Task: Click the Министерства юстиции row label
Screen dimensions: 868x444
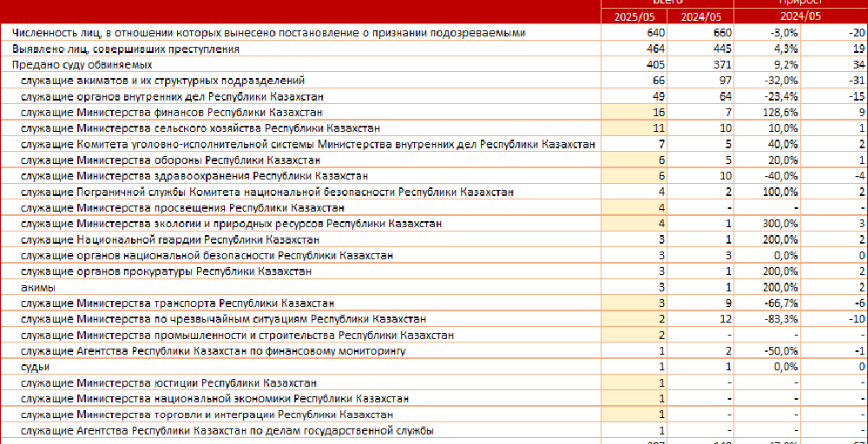Action: pos(168,383)
